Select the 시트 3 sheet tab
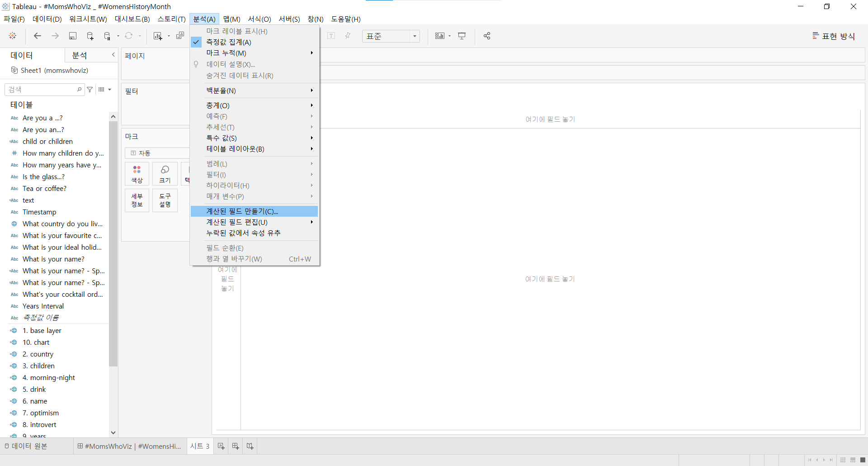This screenshot has height=466, width=868. (200, 446)
